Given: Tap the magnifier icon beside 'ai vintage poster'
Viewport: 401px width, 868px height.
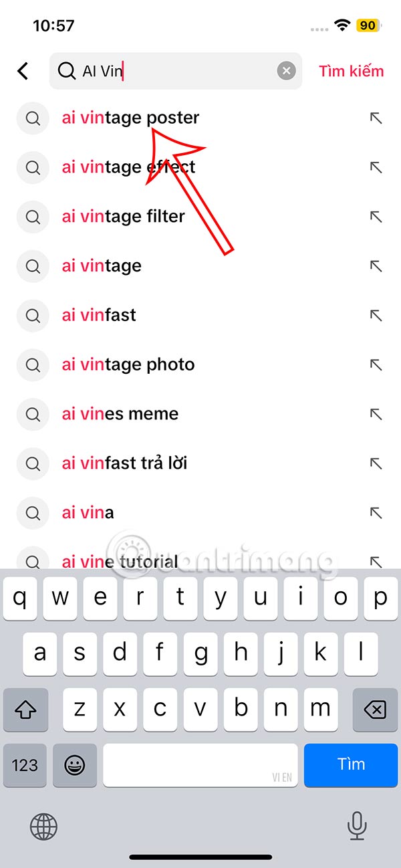Looking at the screenshot, I should [33, 118].
